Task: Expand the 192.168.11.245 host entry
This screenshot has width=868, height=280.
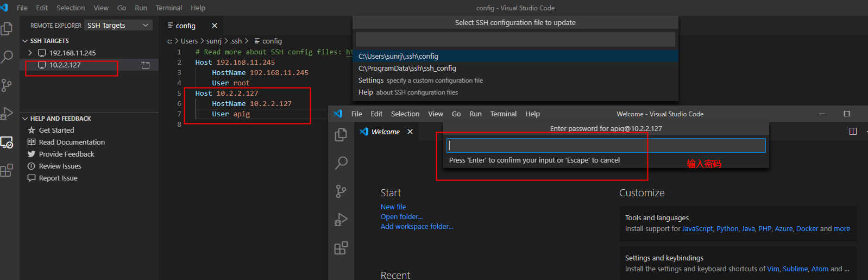Action: pyautogui.click(x=30, y=53)
